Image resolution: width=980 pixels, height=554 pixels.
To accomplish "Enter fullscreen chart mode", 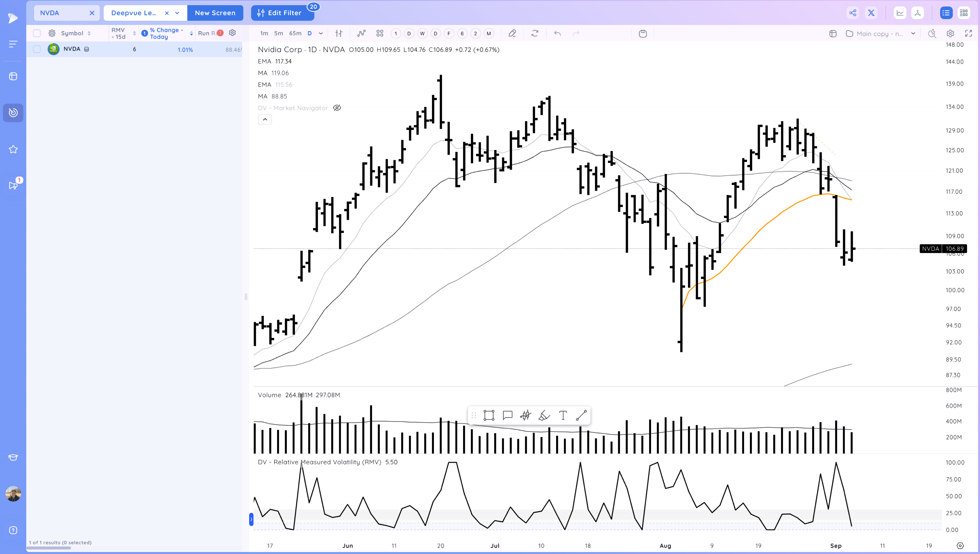I will [x=968, y=34].
